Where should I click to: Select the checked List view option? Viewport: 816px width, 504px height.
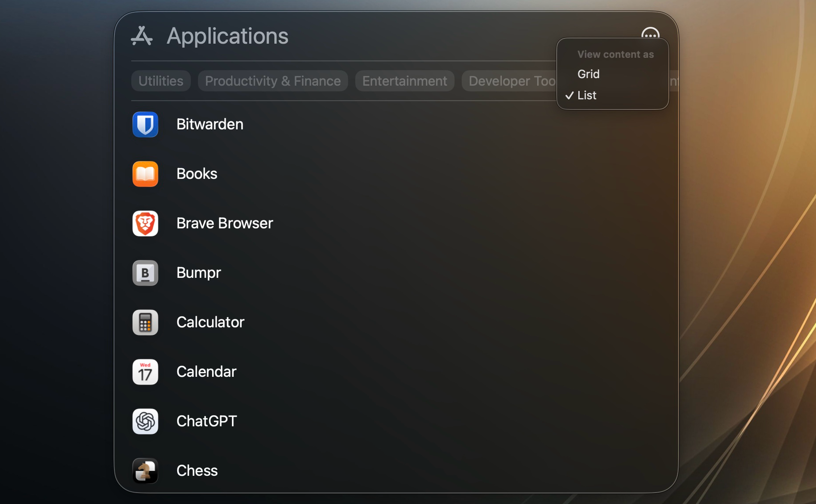coord(587,95)
